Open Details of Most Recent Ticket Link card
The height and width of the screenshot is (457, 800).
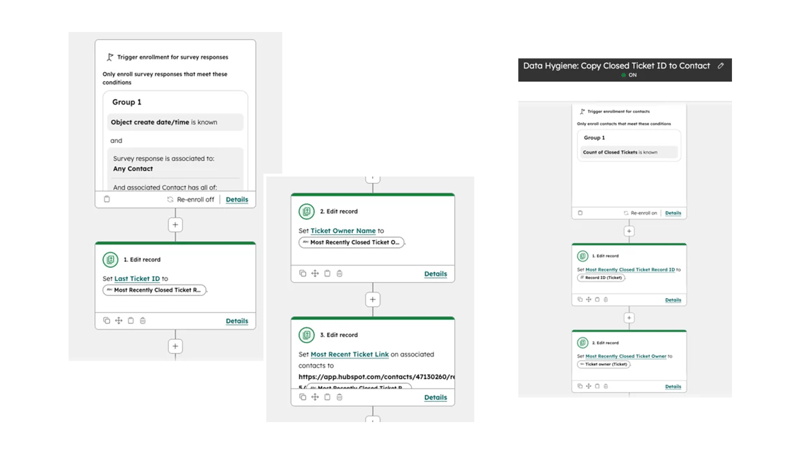tap(435, 397)
